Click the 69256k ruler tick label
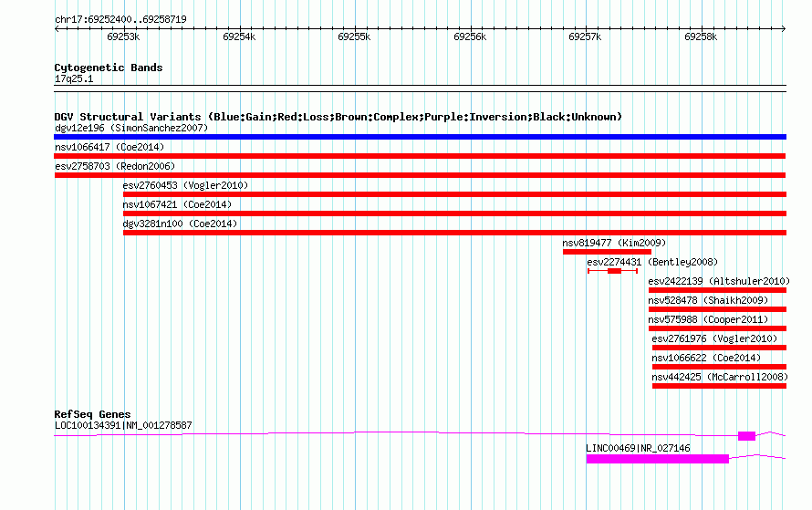 coord(470,36)
